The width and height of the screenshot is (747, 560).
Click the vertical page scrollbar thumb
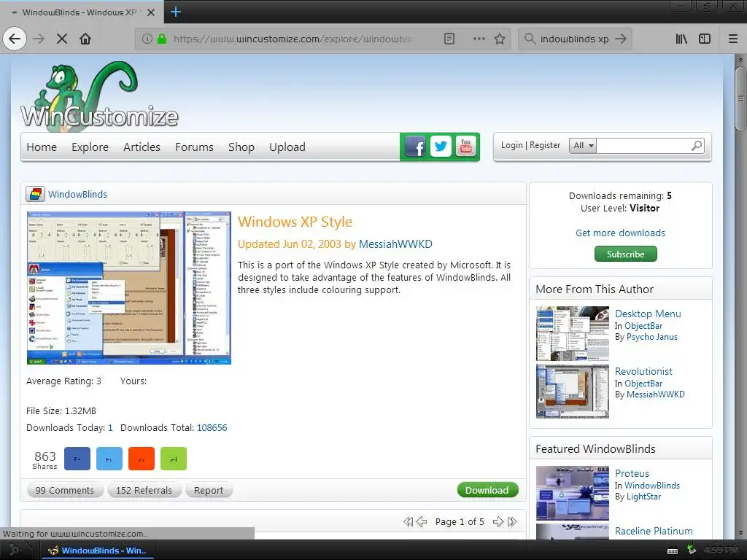pyautogui.click(x=740, y=98)
